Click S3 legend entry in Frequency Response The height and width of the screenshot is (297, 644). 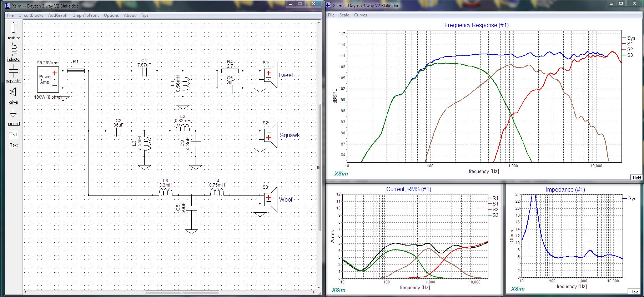(x=627, y=55)
